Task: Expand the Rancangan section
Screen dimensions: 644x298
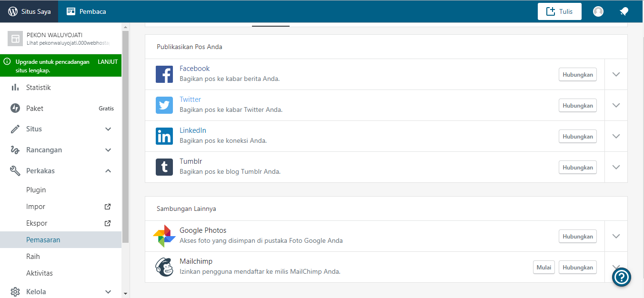Action: 61,150
